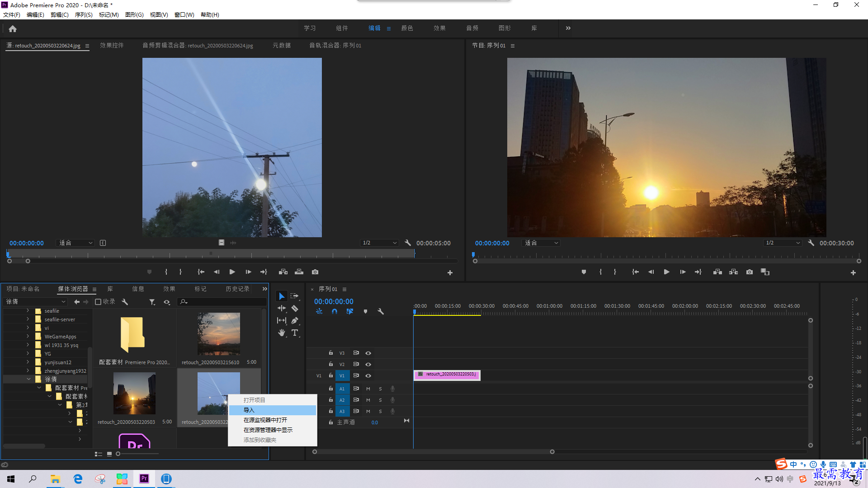868x488 pixels.
Task: Click Insert button in source monitor
Action: 283,272
